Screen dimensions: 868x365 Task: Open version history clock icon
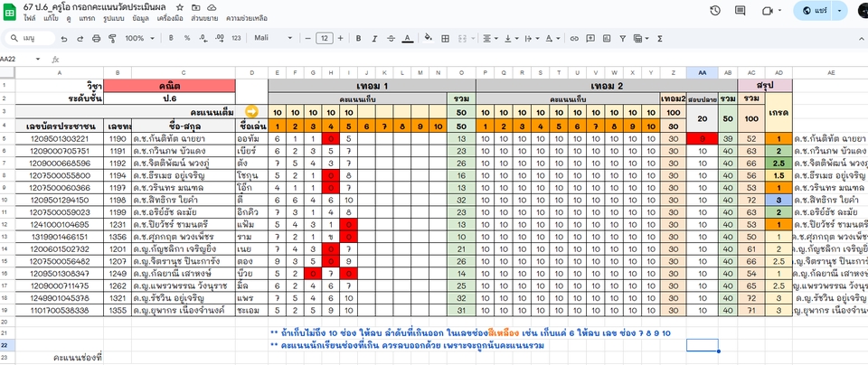715,11
